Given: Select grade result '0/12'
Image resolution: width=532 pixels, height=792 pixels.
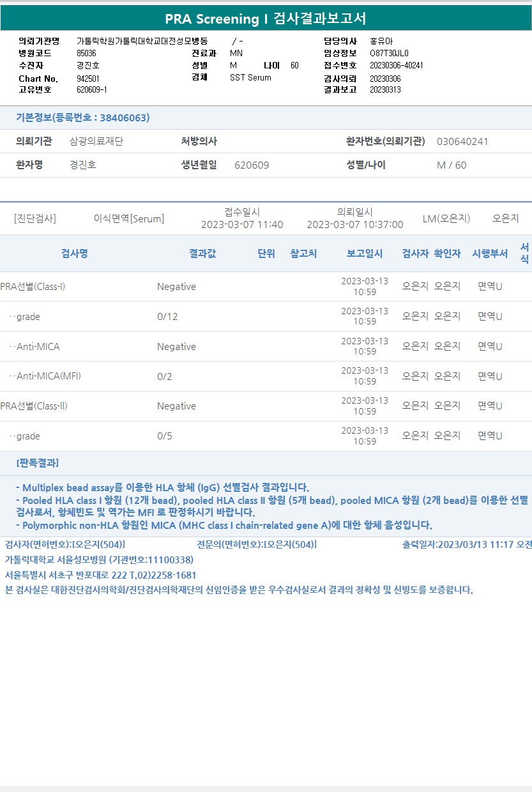Looking at the screenshot, I should pos(167,317).
